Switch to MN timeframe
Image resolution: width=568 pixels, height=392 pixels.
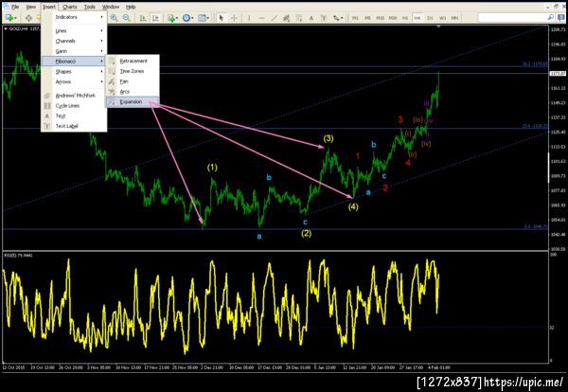click(455, 18)
